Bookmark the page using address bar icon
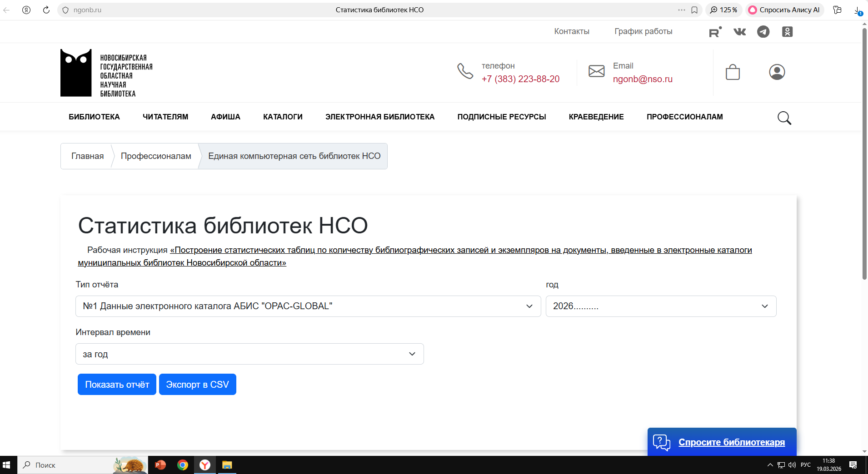This screenshot has height=474, width=868. click(694, 10)
